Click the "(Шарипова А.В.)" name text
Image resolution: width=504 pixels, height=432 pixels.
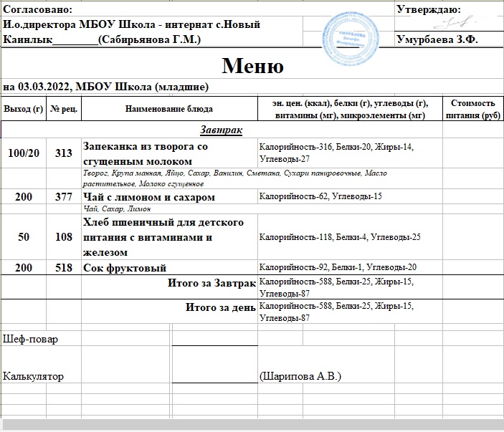coord(300,375)
